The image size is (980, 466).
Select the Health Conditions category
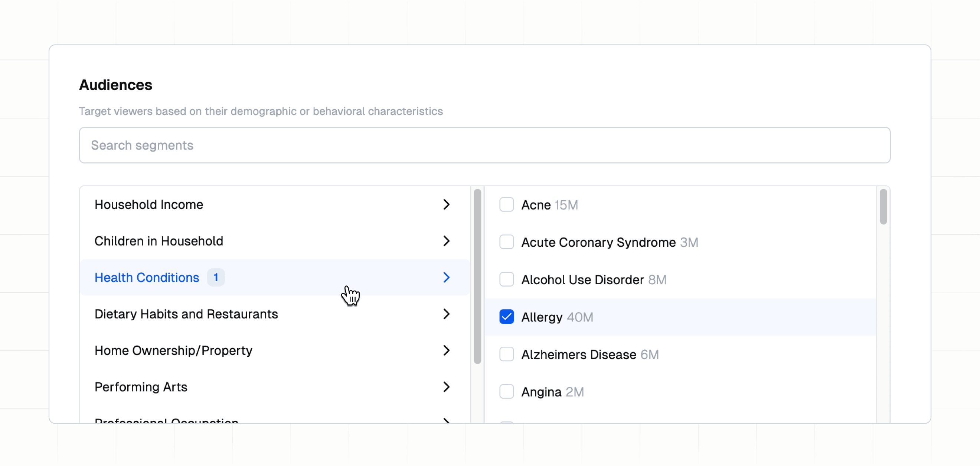pyautogui.click(x=146, y=277)
